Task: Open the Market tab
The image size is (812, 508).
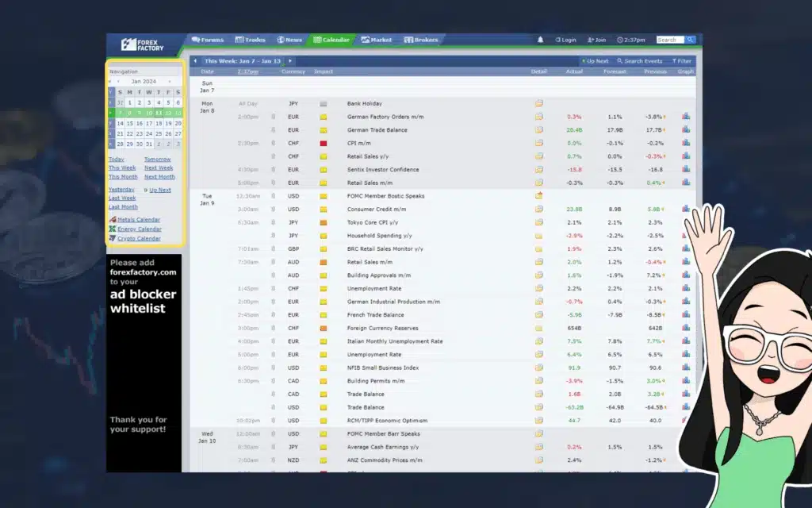Action: tap(377, 40)
